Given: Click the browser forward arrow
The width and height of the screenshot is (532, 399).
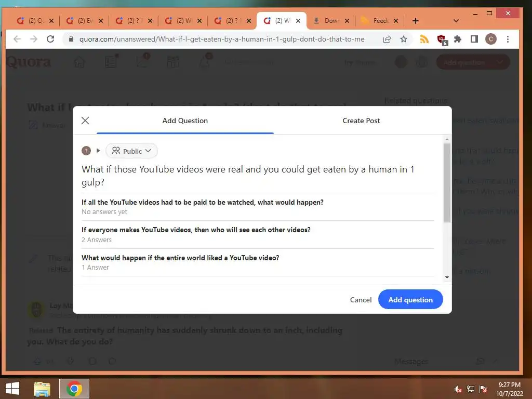Looking at the screenshot, I should 34,39.
